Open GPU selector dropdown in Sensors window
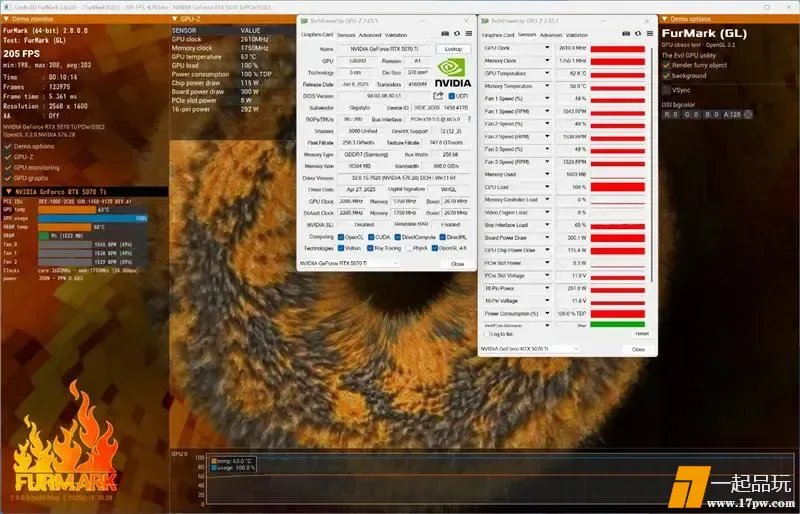Screen dimensions: 800x514 coord(530,349)
